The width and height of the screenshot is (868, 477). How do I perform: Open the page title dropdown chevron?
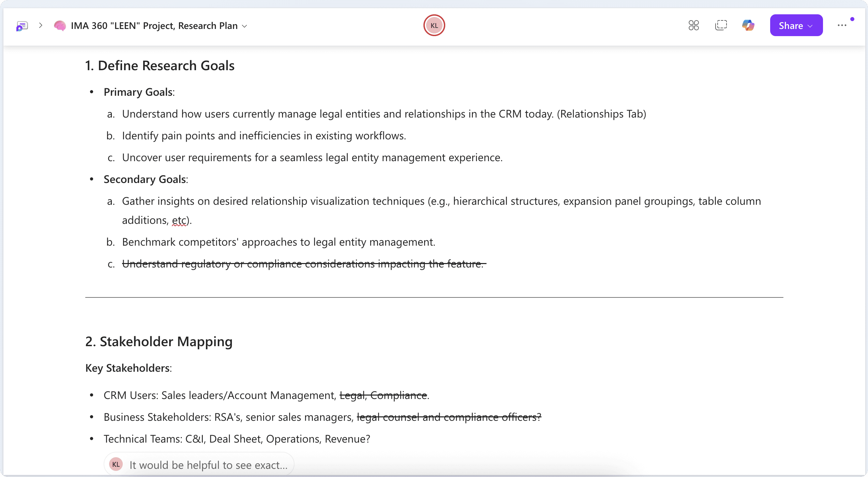(244, 26)
